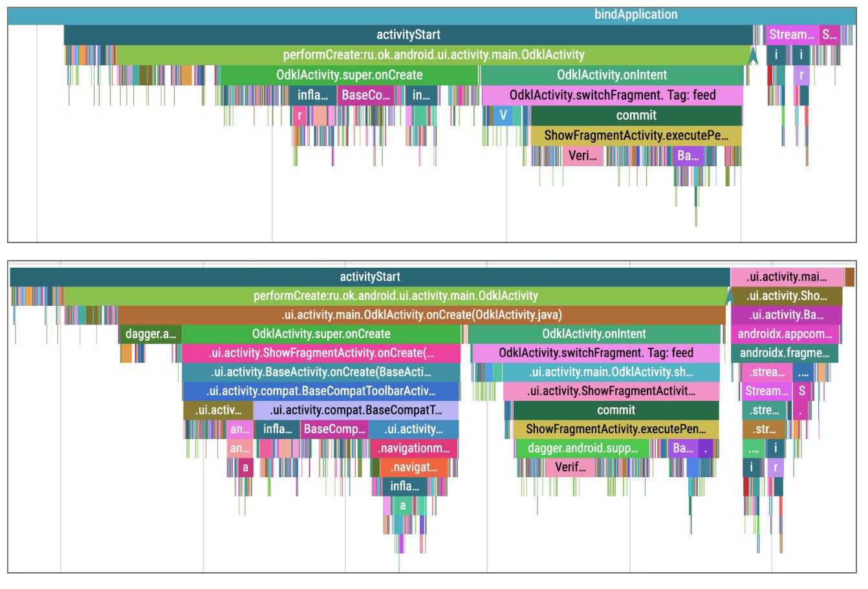Select the Verif... slice in bottom trace
Screen dimensions: 868x589
pos(570,467)
